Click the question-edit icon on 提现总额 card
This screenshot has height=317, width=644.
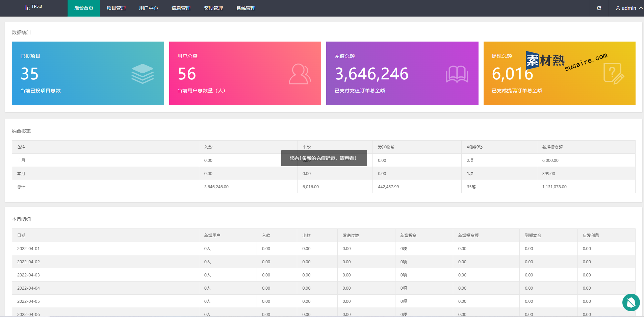(614, 74)
